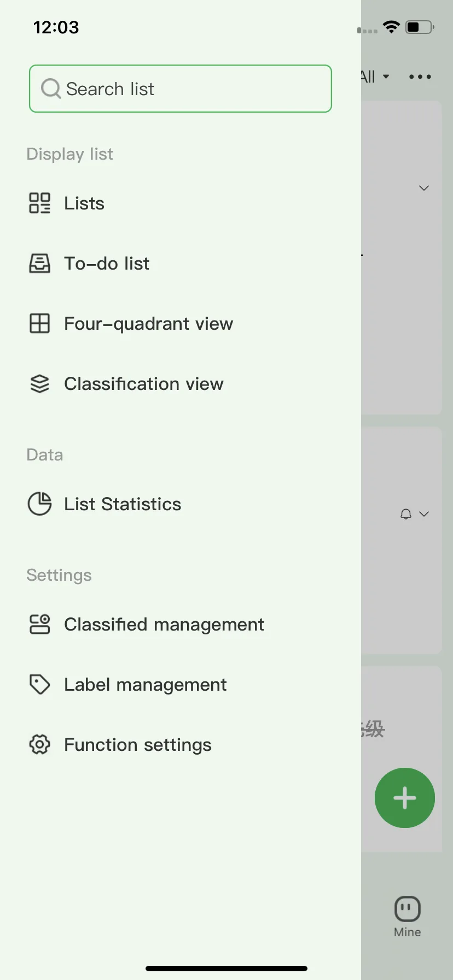Open the three-dots more menu

(x=420, y=77)
